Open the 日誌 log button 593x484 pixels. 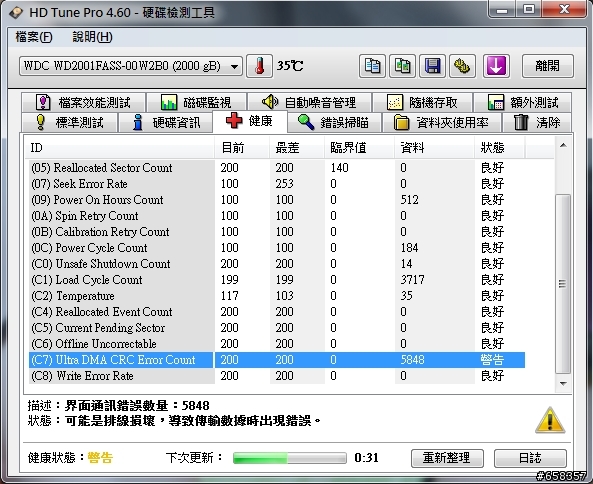(x=530, y=458)
